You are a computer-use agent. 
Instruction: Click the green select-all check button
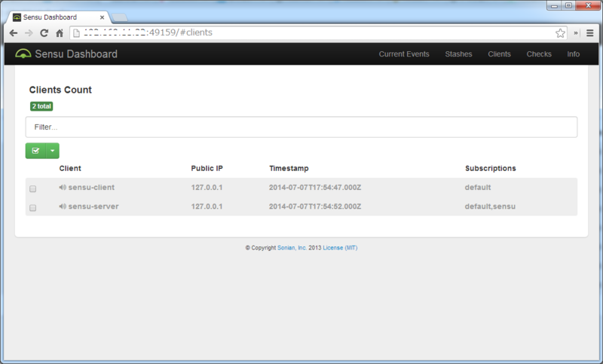click(35, 151)
